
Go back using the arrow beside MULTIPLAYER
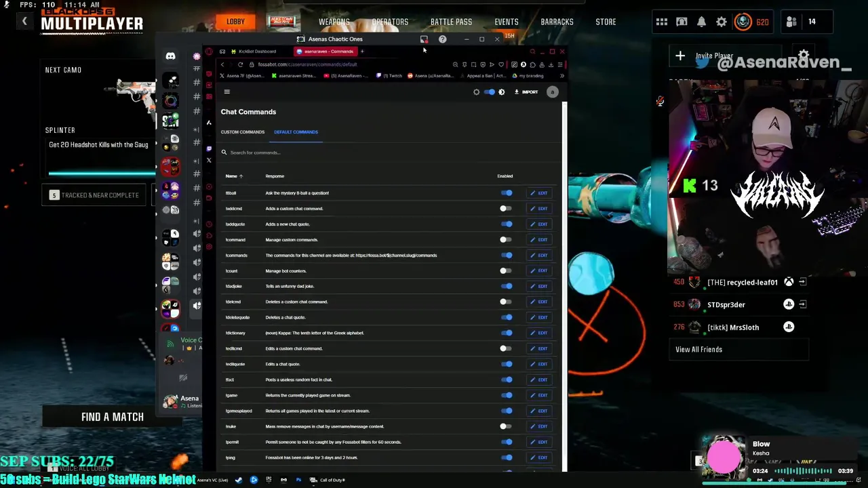click(24, 22)
